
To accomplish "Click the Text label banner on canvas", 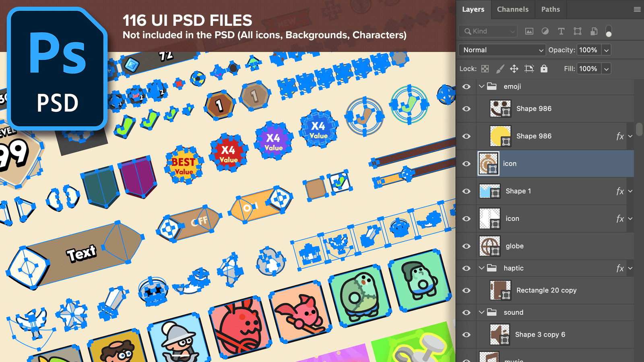I will [x=75, y=255].
